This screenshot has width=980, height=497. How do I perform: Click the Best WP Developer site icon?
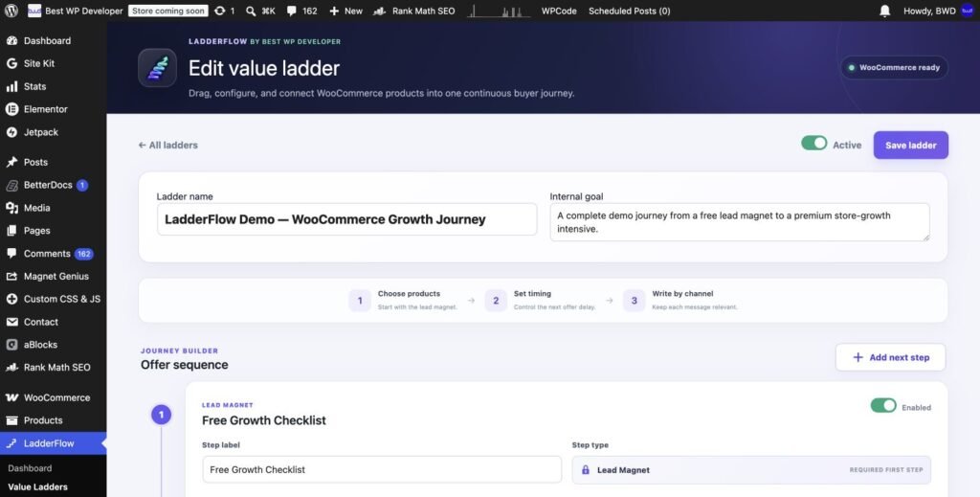[34, 11]
